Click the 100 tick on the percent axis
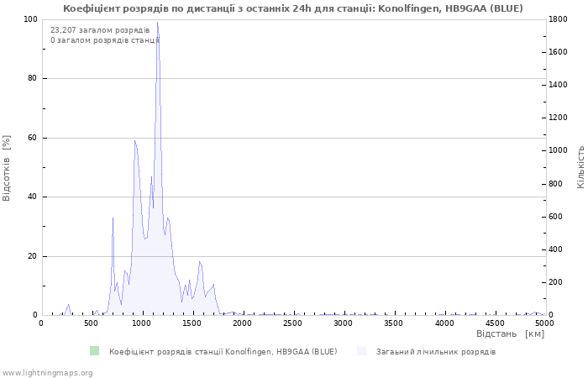 click(29, 19)
